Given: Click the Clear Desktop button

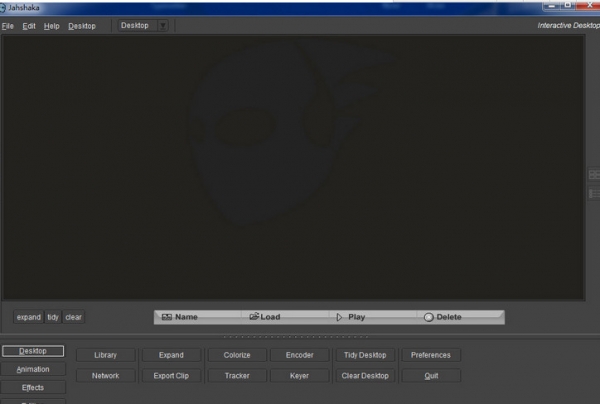Looking at the screenshot, I should [x=365, y=376].
